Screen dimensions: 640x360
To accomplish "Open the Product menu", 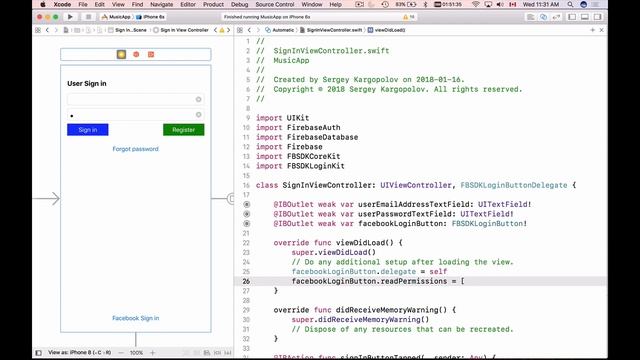I will 213,4.
